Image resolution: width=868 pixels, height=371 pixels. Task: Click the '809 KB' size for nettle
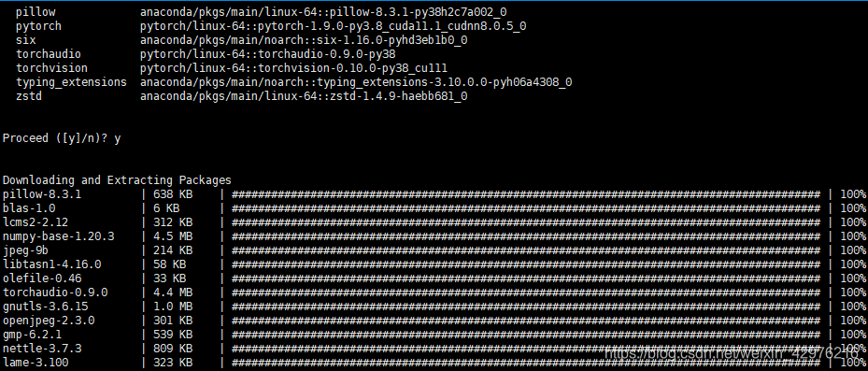(x=173, y=349)
